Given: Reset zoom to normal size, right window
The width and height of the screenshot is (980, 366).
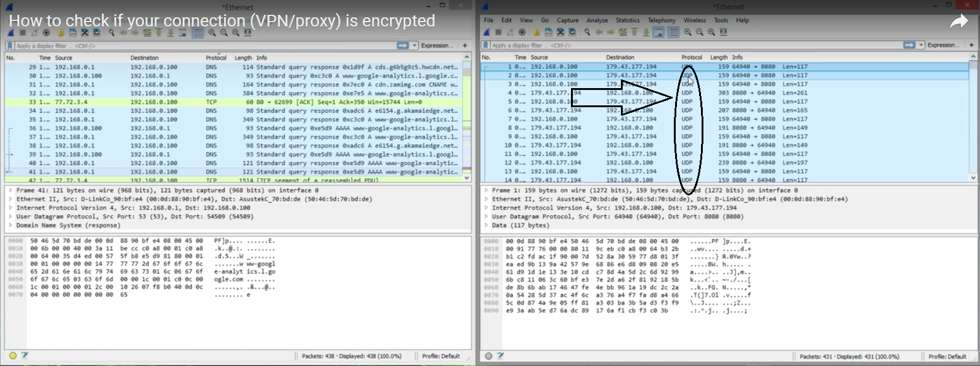Looking at the screenshot, I should 711,32.
